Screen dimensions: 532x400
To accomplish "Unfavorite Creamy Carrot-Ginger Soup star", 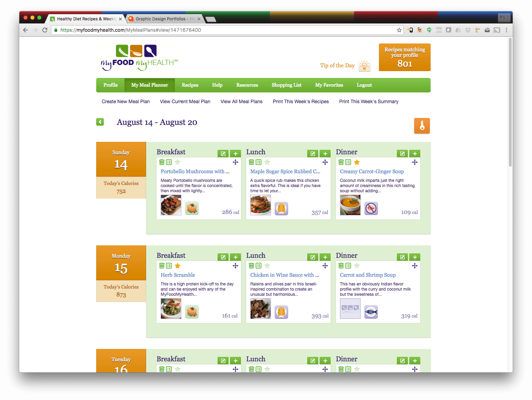I will [357, 162].
